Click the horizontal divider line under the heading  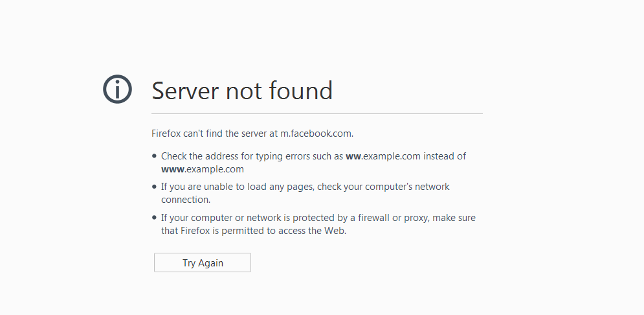point(317,113)
